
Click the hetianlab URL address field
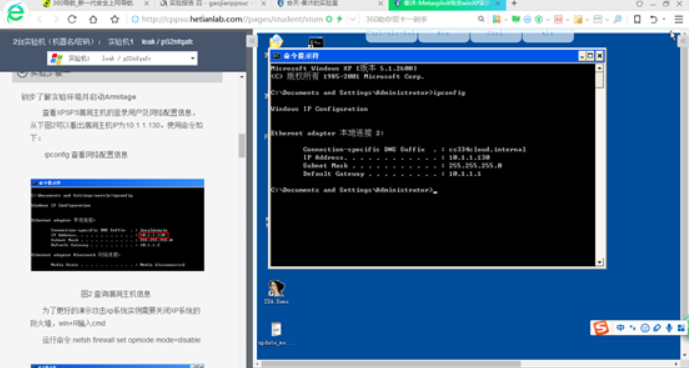coord(232,19)
